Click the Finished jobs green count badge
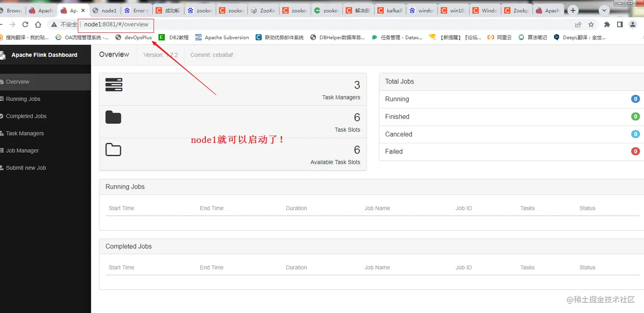Viewport: 644px width, 313px height. click(635, 117)
